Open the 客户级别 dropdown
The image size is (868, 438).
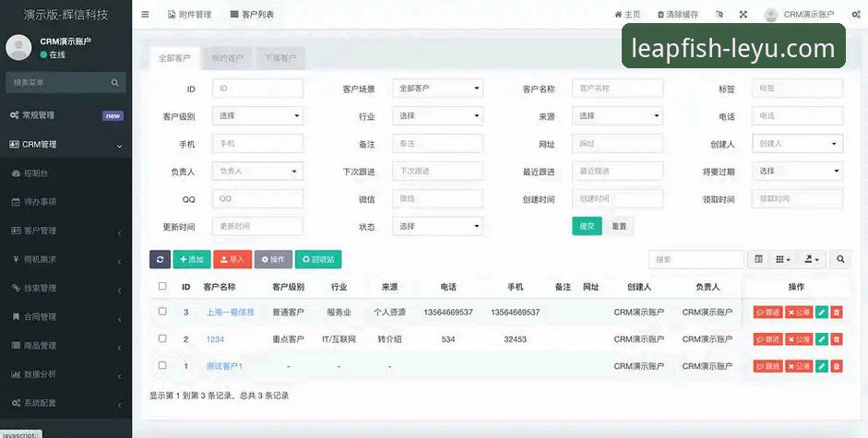(258, 116)
